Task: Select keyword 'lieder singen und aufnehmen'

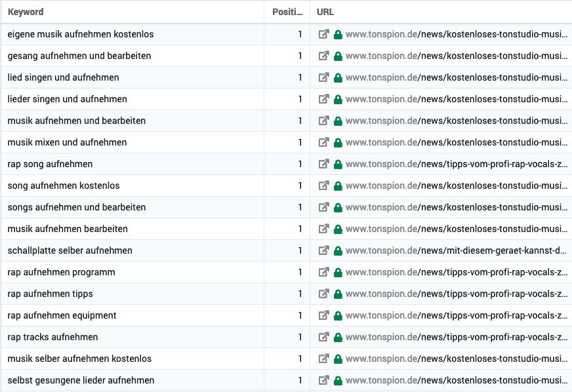Action: tap(67, 99)
